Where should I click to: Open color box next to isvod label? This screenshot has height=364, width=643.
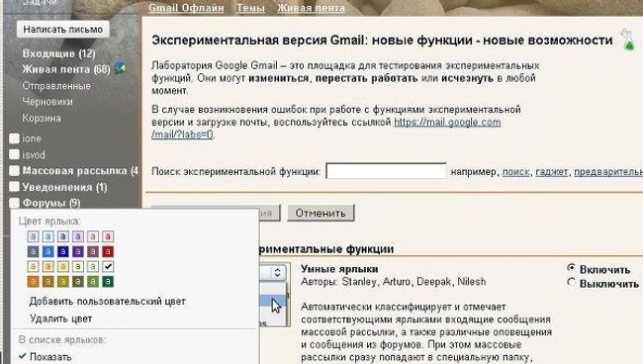(x=15, y=154)
